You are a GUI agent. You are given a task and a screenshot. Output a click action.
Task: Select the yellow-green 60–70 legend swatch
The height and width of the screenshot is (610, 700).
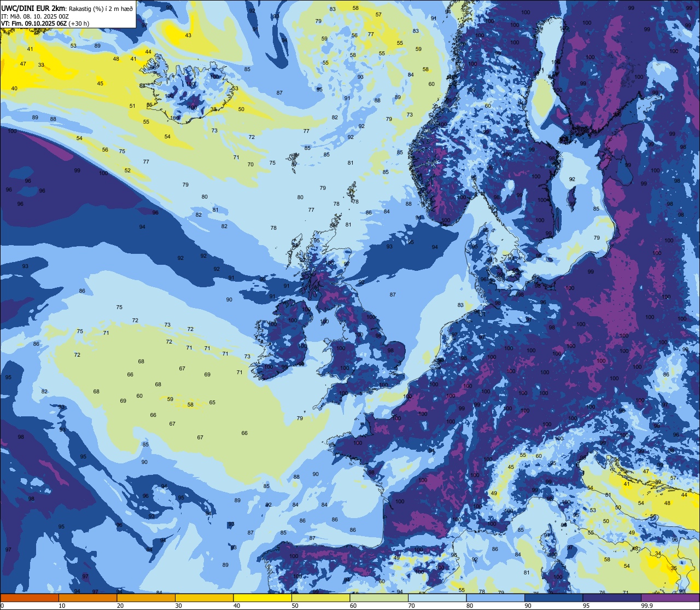pyautogui.click(x=379, y=598)
